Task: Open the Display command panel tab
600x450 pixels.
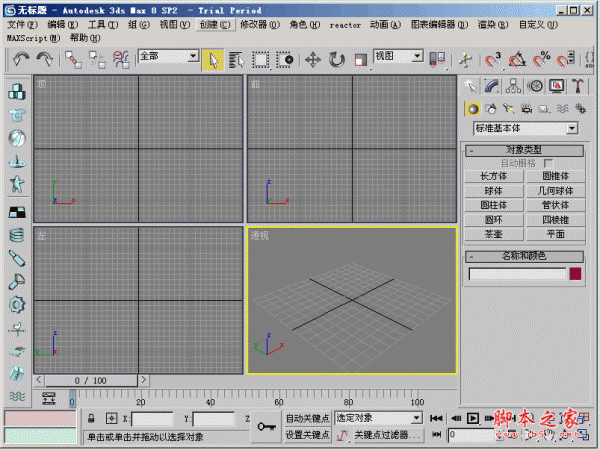Action: point(556,86)
